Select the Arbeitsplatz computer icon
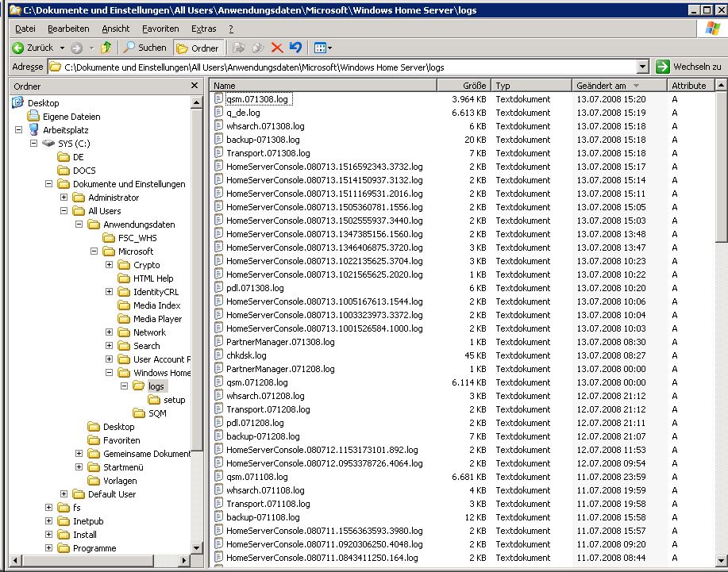Screen dimensions: 728x572 [33, 130]
